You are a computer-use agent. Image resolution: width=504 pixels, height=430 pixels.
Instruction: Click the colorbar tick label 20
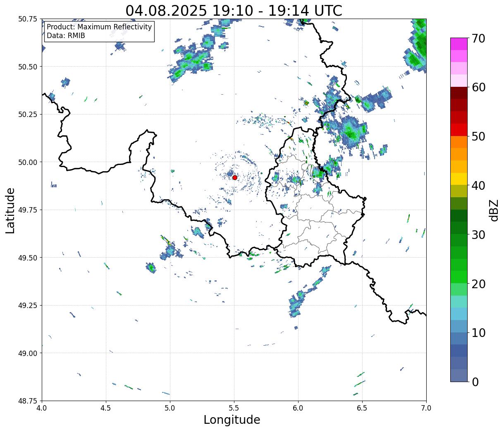tap(478, 284)
